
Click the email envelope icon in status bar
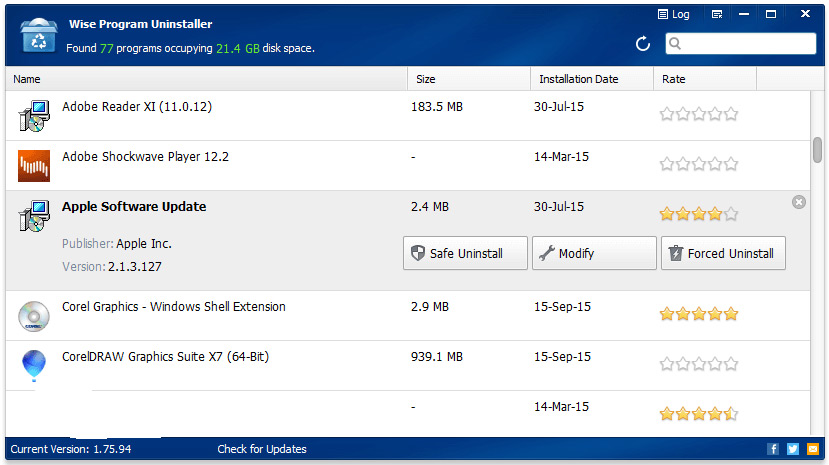[813, 449]
